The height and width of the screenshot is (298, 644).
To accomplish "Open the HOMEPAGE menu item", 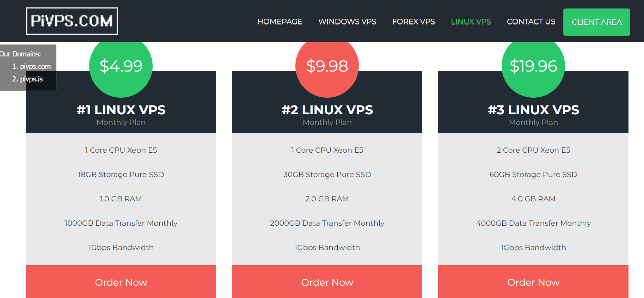I will point(280,22).
